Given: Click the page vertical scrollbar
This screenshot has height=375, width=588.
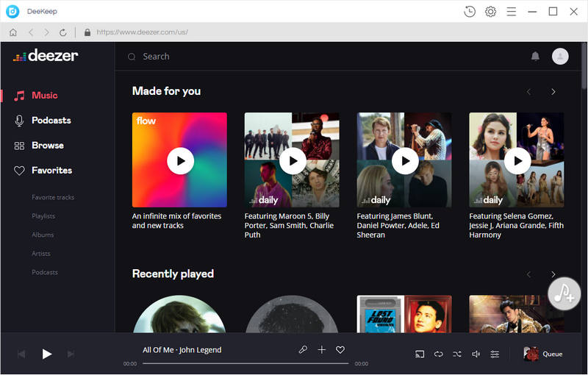Looking at the screenshot, I should (x=584, y=66).
